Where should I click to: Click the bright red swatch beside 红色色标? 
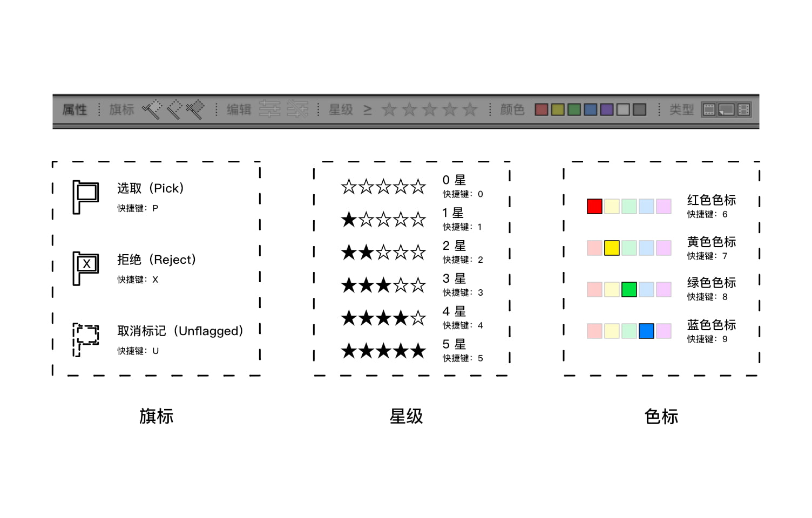click(594, 207)
